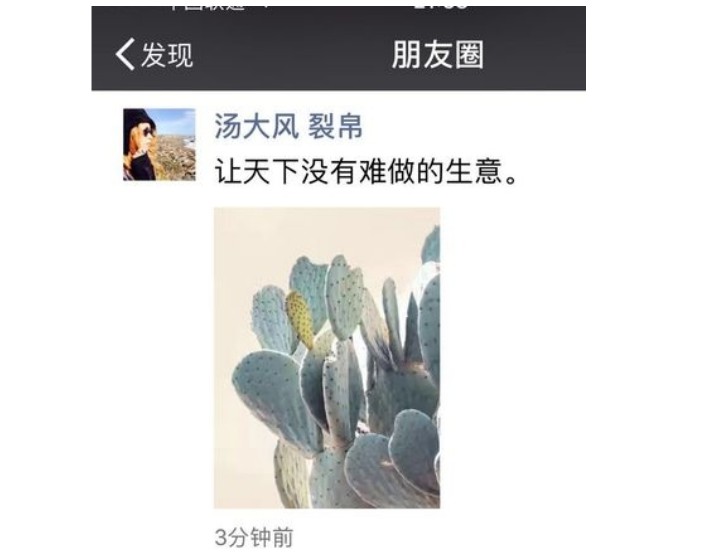Viewport: 704px width, 556px height.
Task: Open profile via 汤大风 name link
Action: tap(256, 126)
